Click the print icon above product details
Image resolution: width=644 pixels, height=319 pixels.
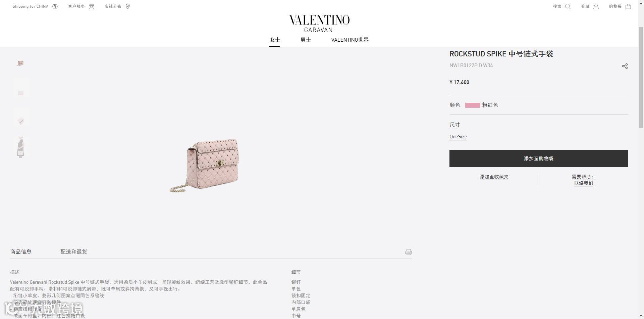[x=409, y=252]
